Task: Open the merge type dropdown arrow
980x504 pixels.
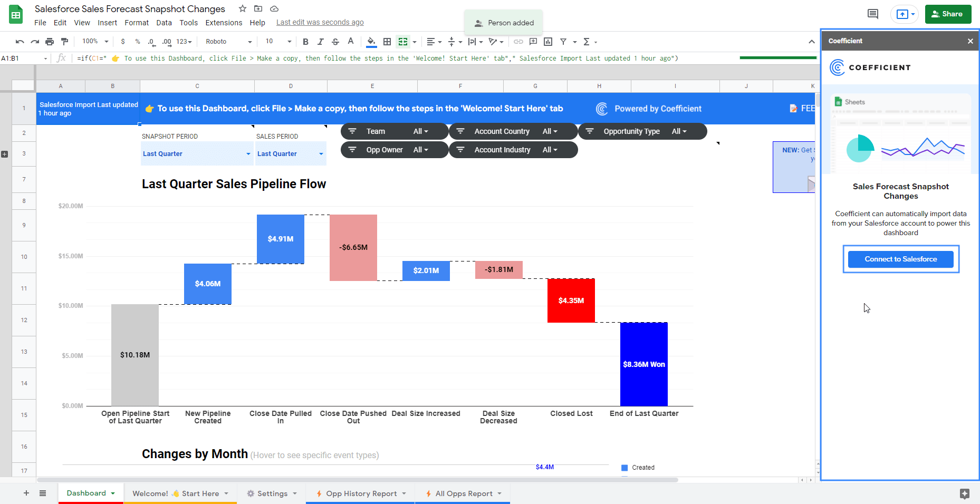Action: pyautogui.click(x=415, y=42)
